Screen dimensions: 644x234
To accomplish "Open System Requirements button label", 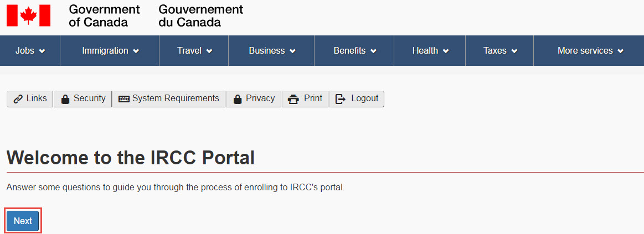I will click(x=176, y=98).
